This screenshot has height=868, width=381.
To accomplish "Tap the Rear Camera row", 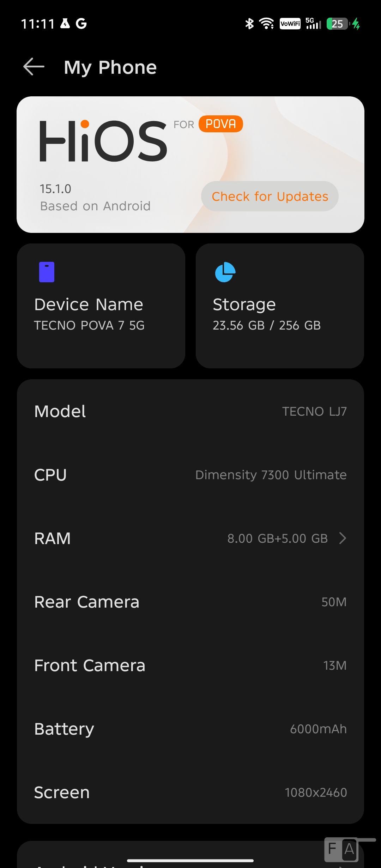I will click(x=190, y=602).
